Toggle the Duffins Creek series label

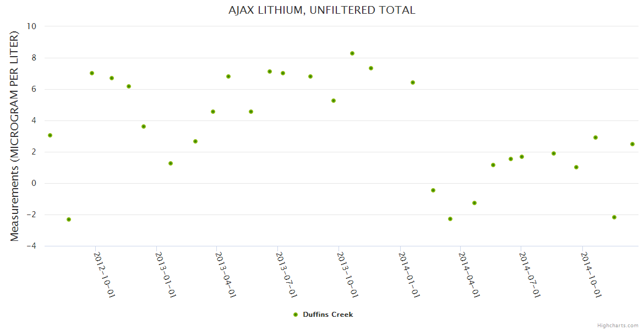pos(328,315)
